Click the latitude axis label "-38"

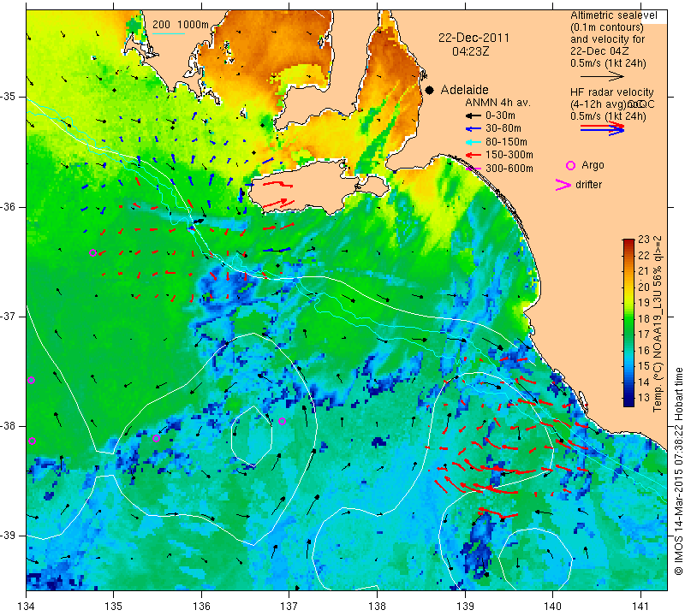click(8, 426)
